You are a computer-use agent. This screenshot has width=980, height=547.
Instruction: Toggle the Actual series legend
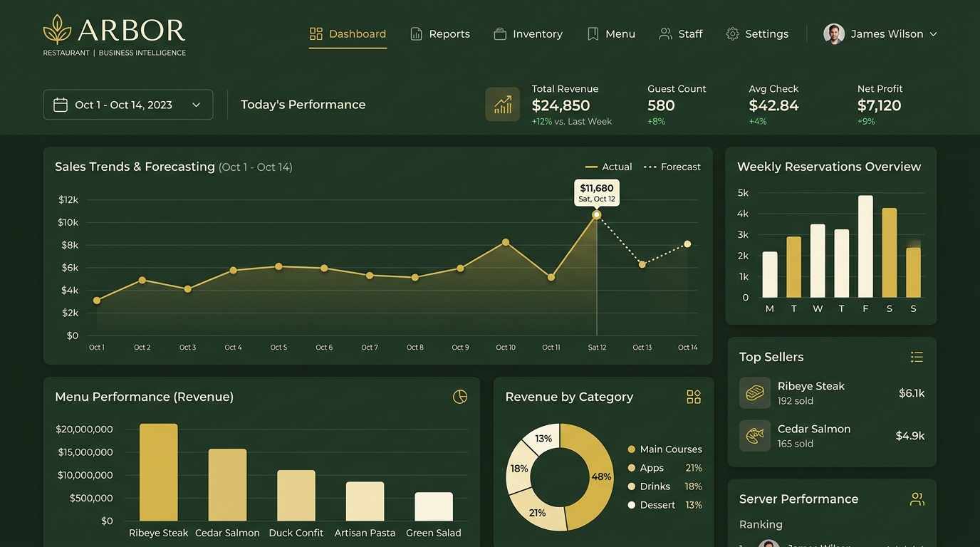point(608,167)
